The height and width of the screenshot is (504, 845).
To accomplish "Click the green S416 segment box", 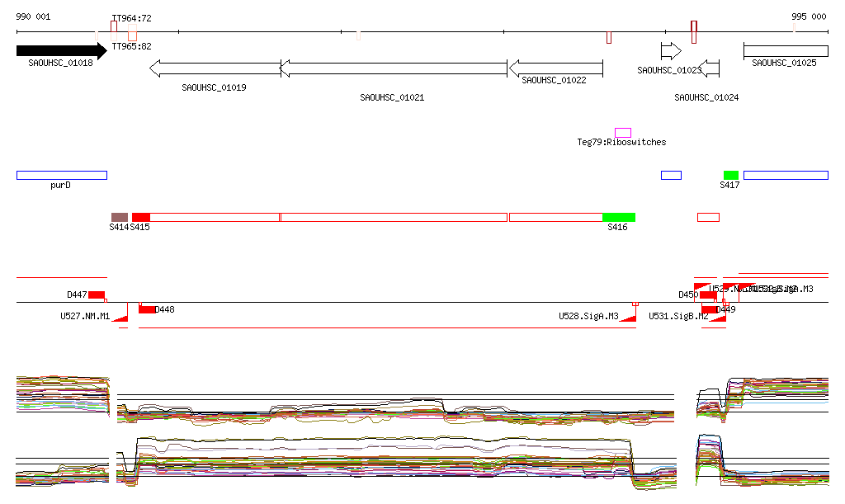I will (619, 217).
